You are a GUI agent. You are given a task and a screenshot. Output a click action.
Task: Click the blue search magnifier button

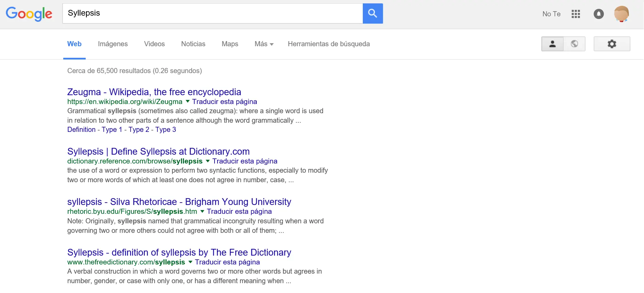tap(373, 14)
